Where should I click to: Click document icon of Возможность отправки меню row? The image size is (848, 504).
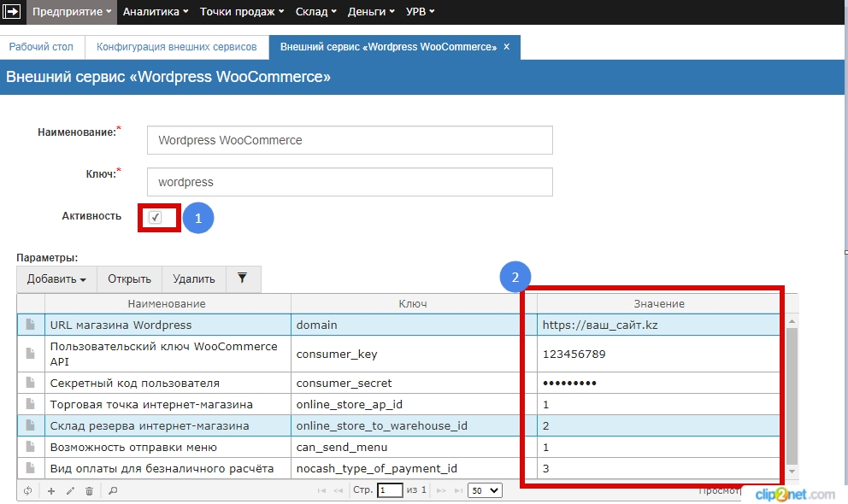point(30,447)
